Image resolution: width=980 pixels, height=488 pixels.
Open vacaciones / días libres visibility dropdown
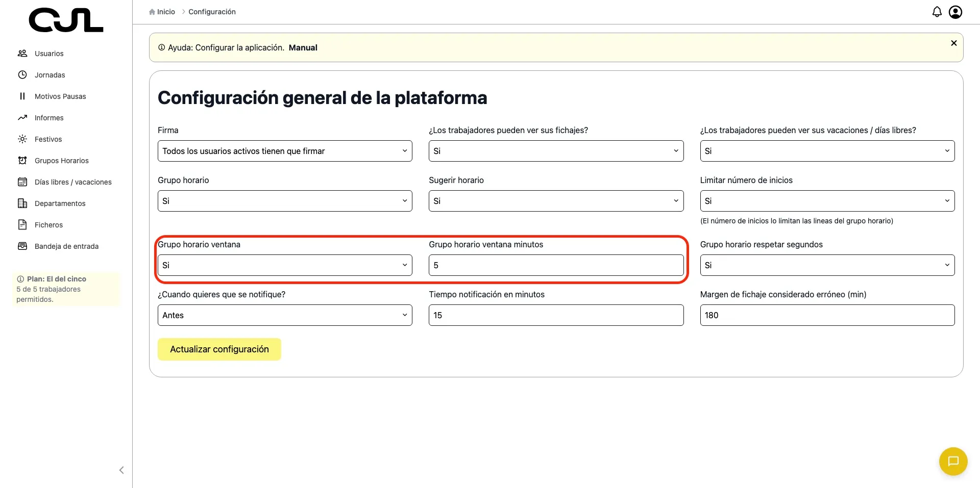click(827, 151)
